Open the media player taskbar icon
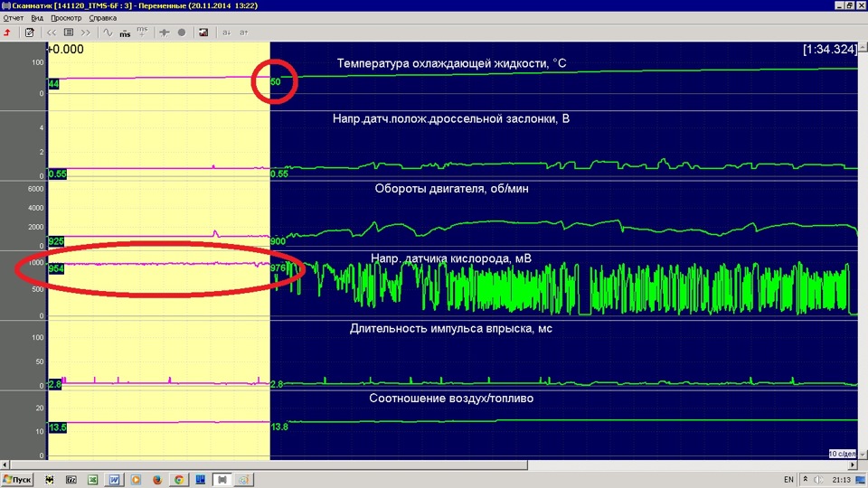 point(136,480)
